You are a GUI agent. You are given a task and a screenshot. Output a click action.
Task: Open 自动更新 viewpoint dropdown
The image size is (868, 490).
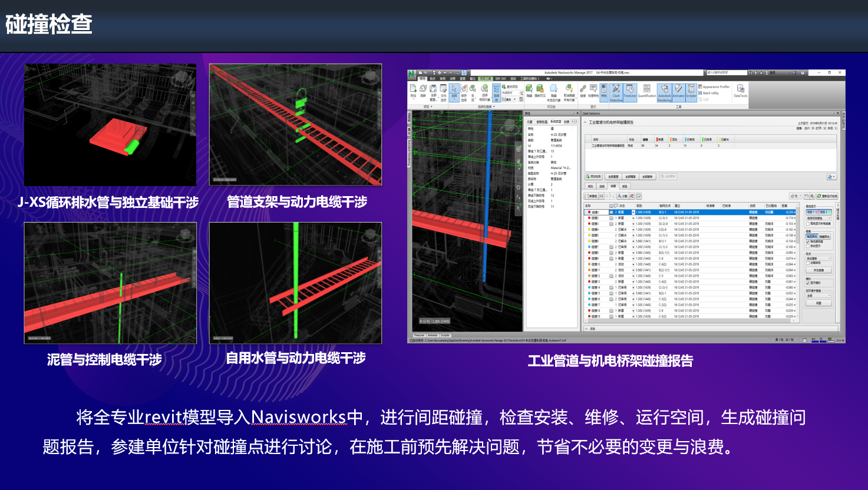(x=819, y=258)
